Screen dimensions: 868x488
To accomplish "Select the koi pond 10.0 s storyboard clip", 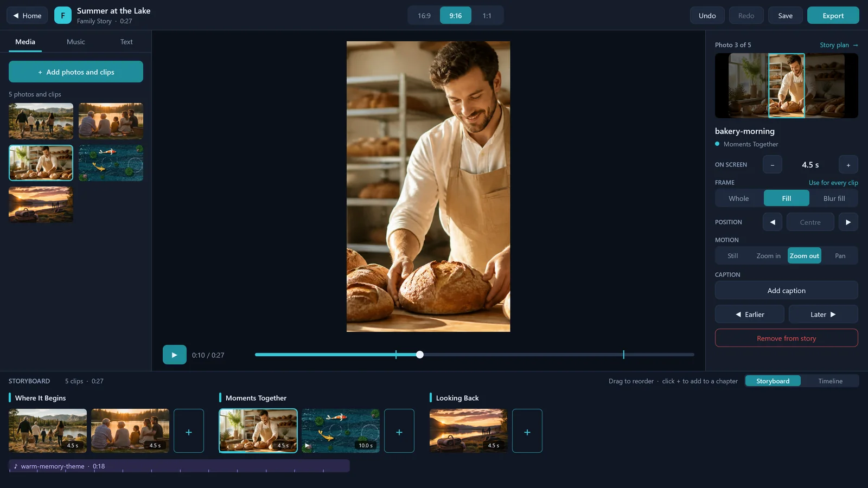I will [x=341, y=431].
